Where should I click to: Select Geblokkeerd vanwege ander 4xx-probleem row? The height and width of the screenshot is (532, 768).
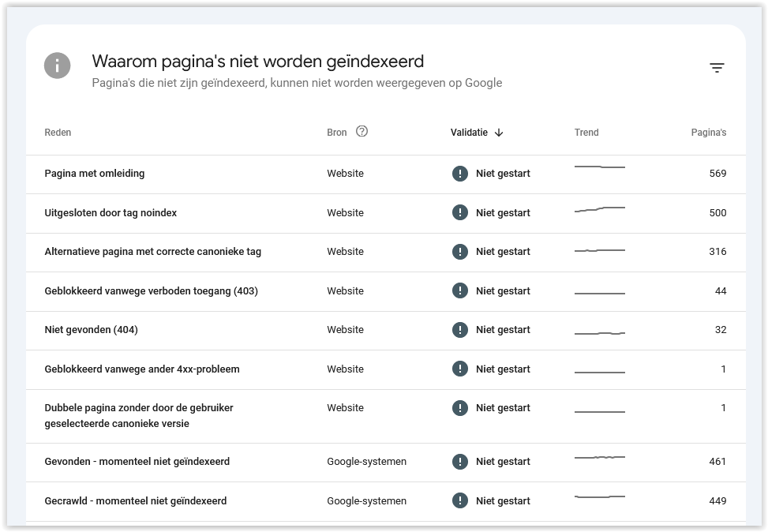click(x=386, y=370)
